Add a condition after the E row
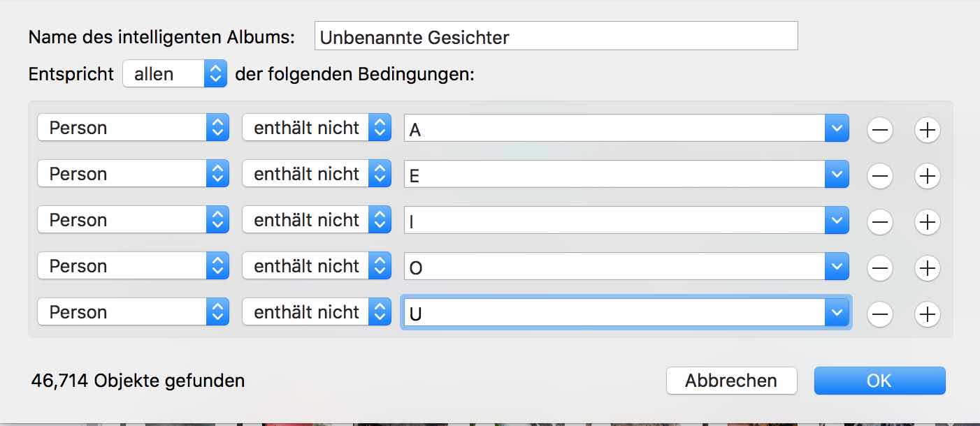The image size is (980, 426). pos(927,176)
